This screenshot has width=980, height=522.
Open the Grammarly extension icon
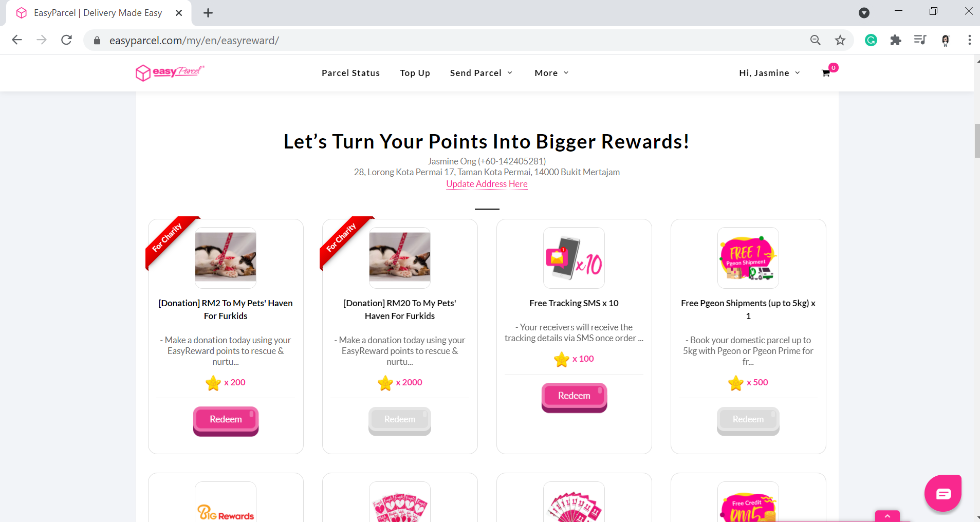pyautogui.click(x=871, y=40)
